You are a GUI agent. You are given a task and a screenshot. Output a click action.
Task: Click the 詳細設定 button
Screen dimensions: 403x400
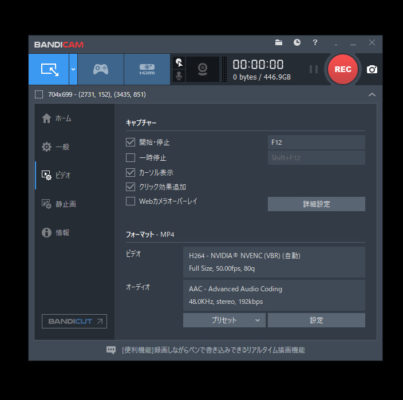click(316, 204)
